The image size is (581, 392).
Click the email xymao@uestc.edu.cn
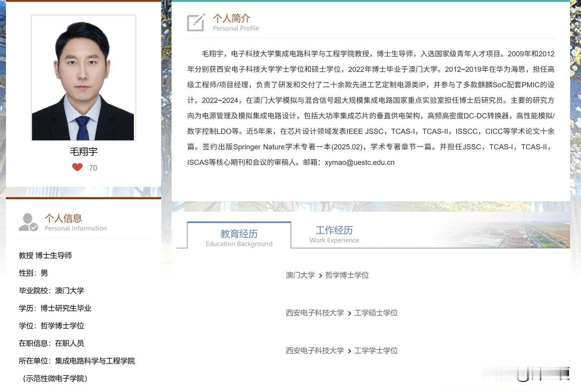point(359,162)
